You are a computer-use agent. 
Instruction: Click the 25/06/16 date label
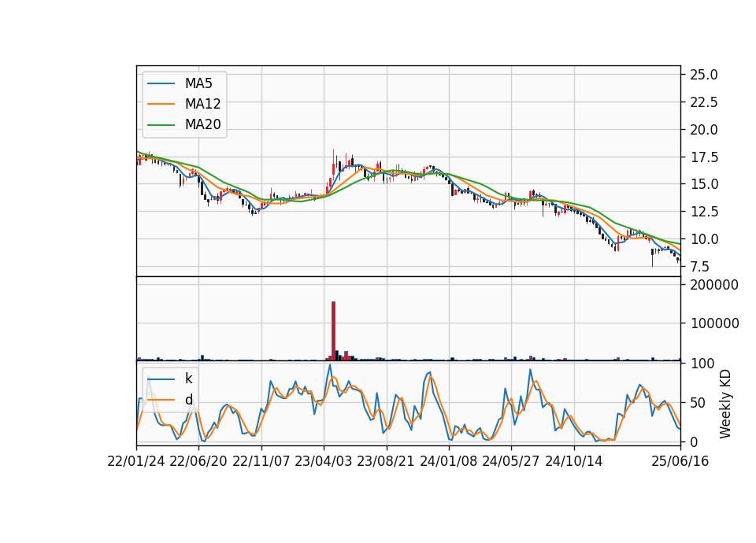tap(680, 461)
